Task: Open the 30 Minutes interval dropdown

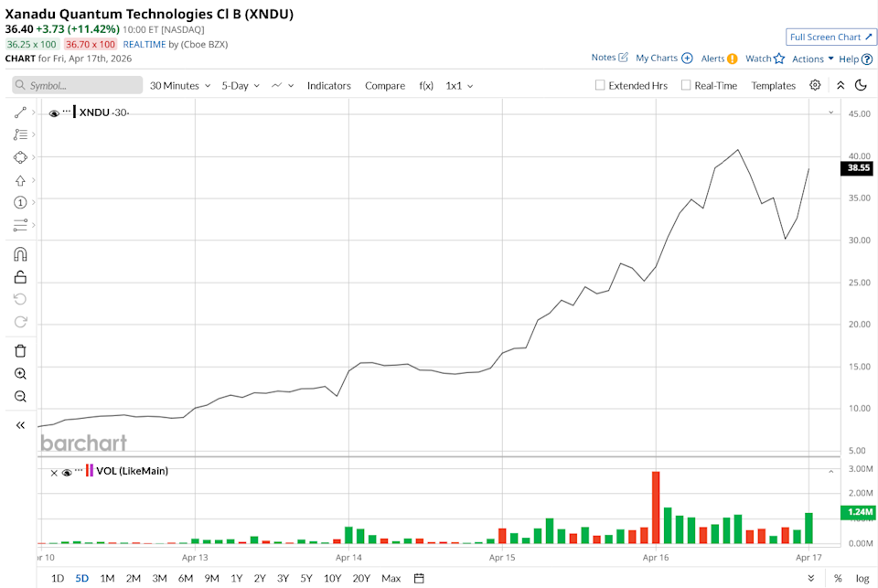Action: pyautogui.click(x=179, y=85)
